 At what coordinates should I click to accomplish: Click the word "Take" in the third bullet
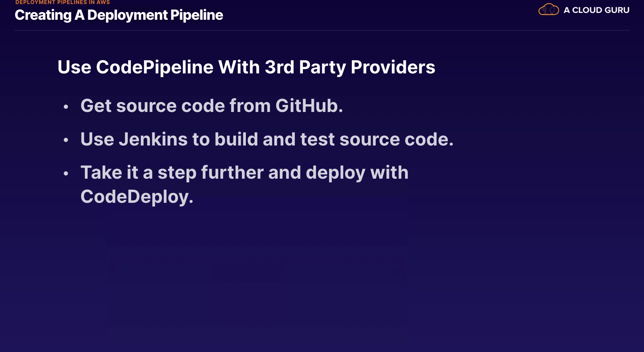coord(101,173)
